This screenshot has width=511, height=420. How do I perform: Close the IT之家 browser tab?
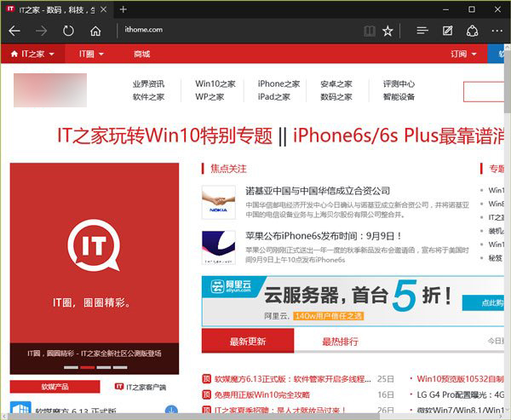(x=103, y=9)
